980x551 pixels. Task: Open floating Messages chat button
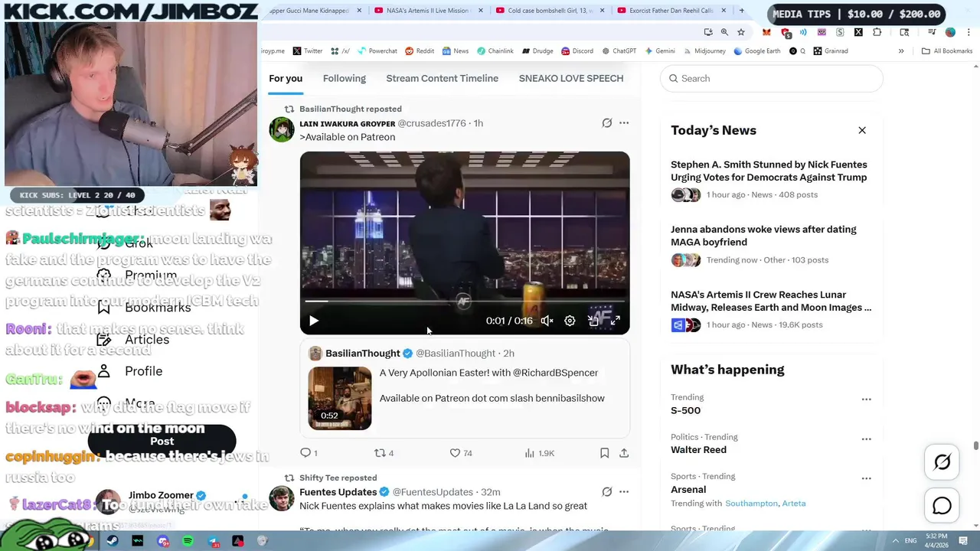pos(942,506)
